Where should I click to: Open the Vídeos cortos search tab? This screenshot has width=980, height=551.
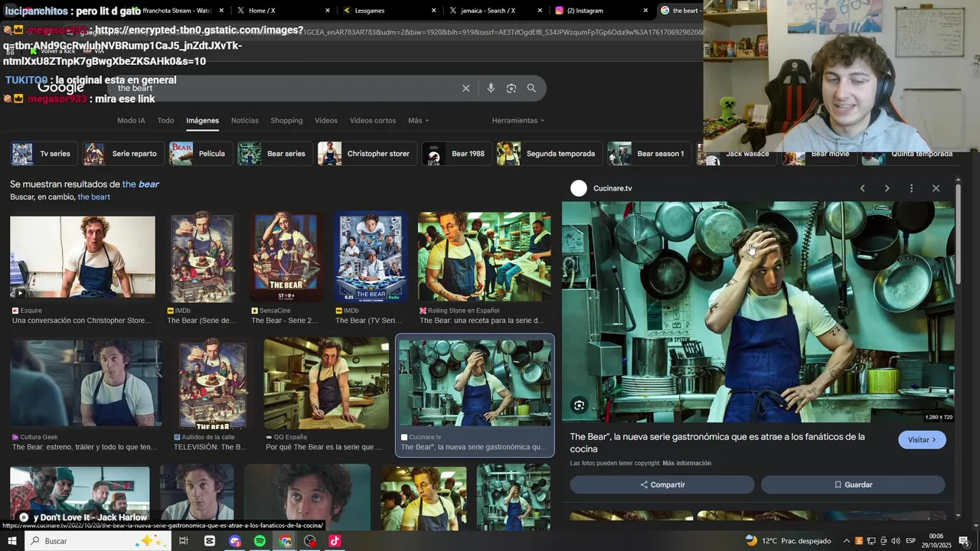coord(373,121)
